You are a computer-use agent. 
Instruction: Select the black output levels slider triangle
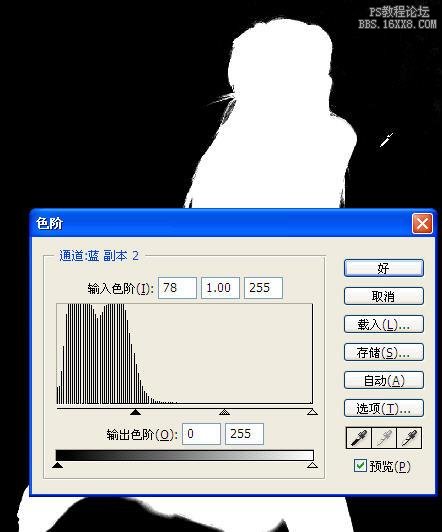pos(57,464)
